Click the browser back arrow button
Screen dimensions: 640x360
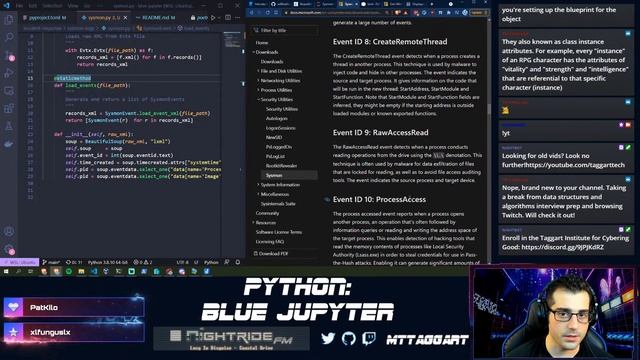coord(251,13)
